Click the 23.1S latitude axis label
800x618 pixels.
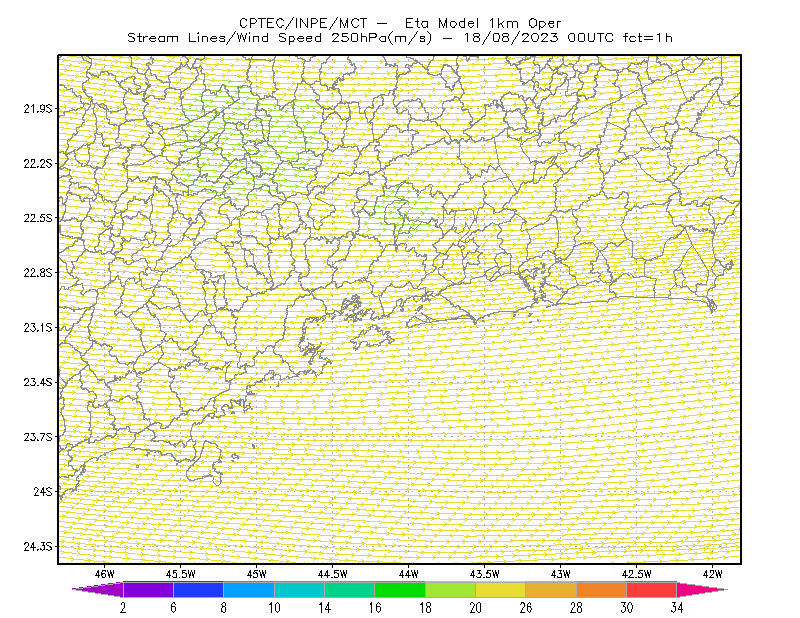[38, 328]
